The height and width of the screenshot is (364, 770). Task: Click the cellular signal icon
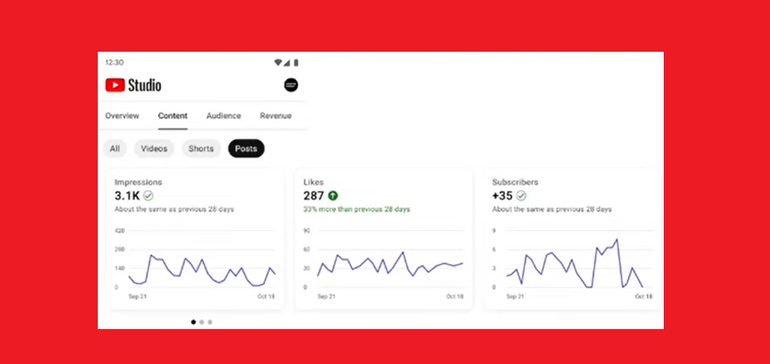pos(287,62)
